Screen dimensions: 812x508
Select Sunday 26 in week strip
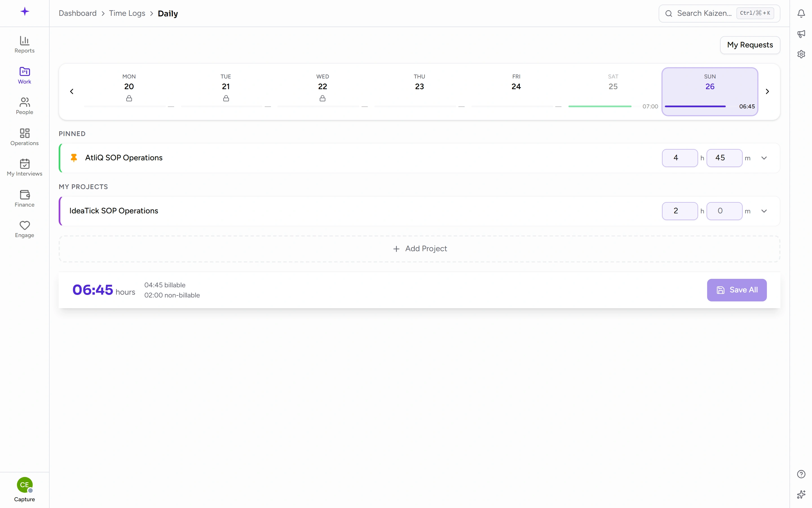710,91
